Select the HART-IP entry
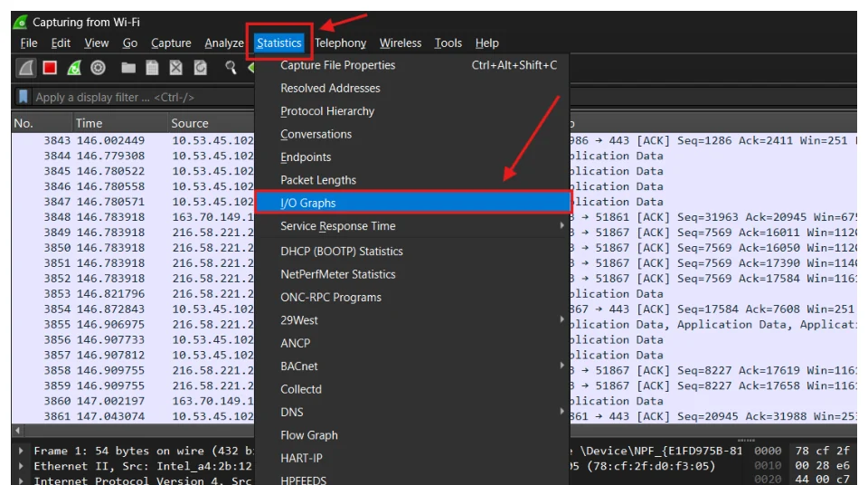Screen dimensions: 868x485 [x=412, y=459]
